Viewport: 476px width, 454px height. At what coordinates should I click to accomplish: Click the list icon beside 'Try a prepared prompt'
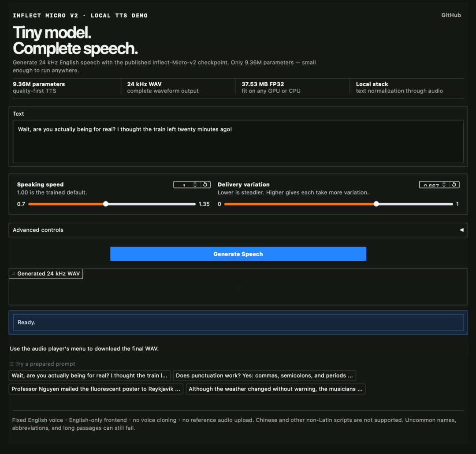tap(11, 364)
